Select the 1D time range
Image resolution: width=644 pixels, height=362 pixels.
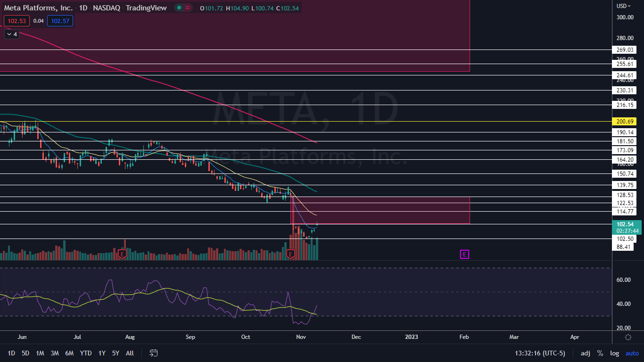click(x=11, y=353)
